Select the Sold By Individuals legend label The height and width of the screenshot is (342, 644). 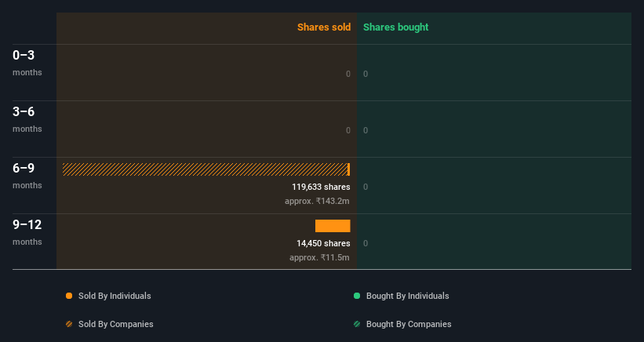pyautogui.click(x=115, y=296)
